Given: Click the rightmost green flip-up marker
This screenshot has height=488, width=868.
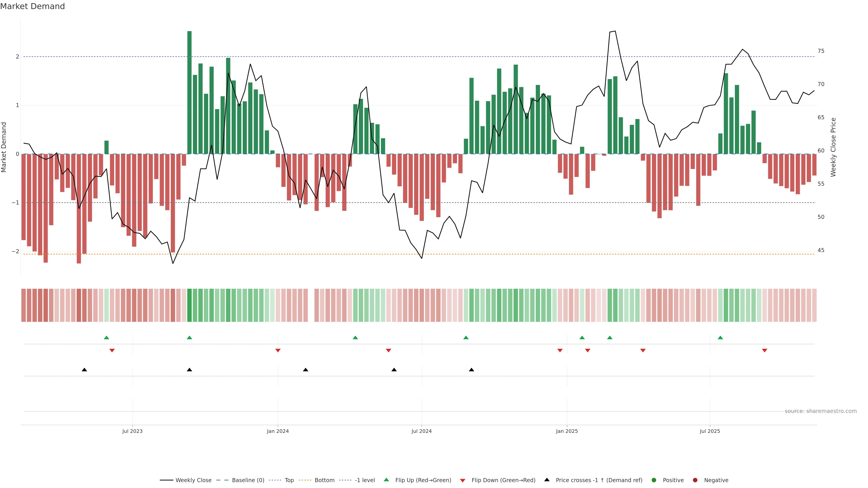Looking at the screenshot, I should pos(720,338).
